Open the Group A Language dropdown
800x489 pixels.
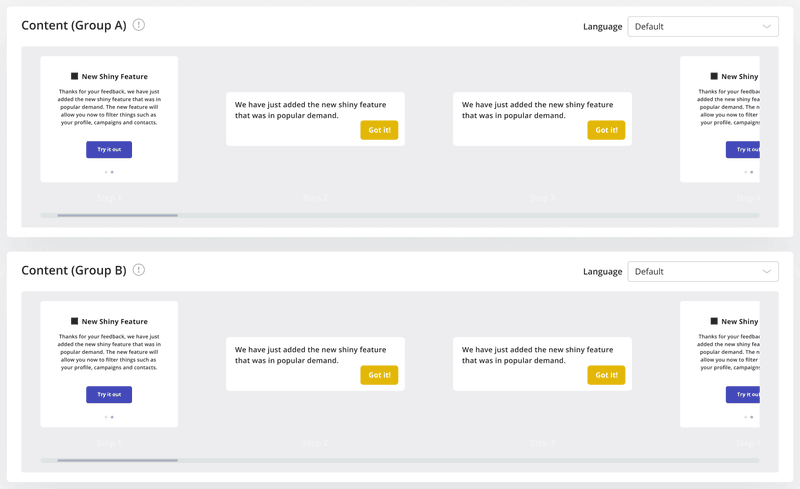coord(703,27)
